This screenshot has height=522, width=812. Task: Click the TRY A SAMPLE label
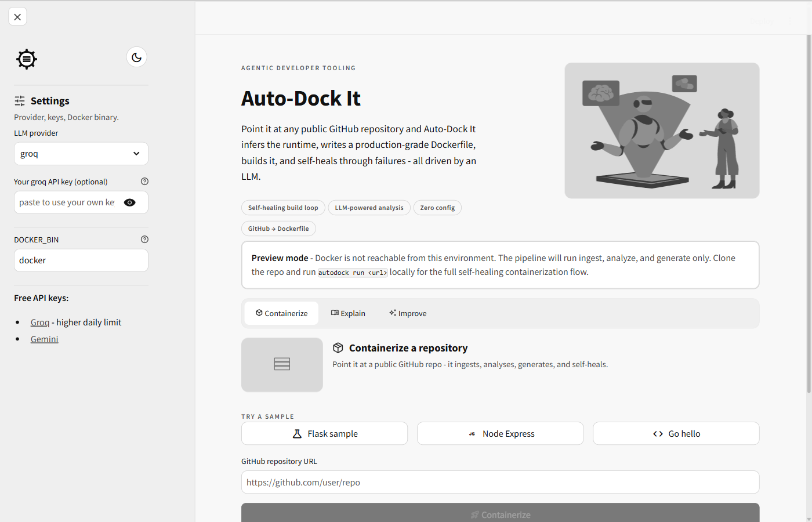point(267,416)
